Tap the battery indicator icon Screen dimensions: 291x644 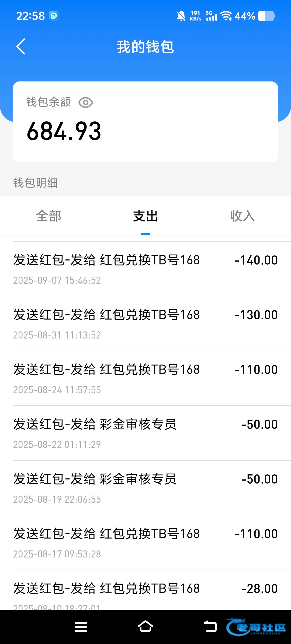[266, 16]
